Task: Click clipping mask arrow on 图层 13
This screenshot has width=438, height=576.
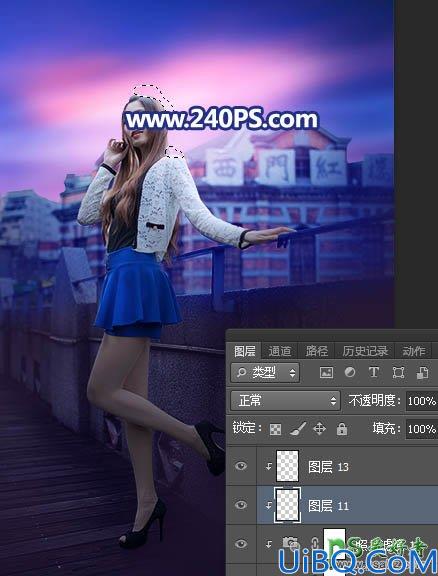Action: point(269,467)
